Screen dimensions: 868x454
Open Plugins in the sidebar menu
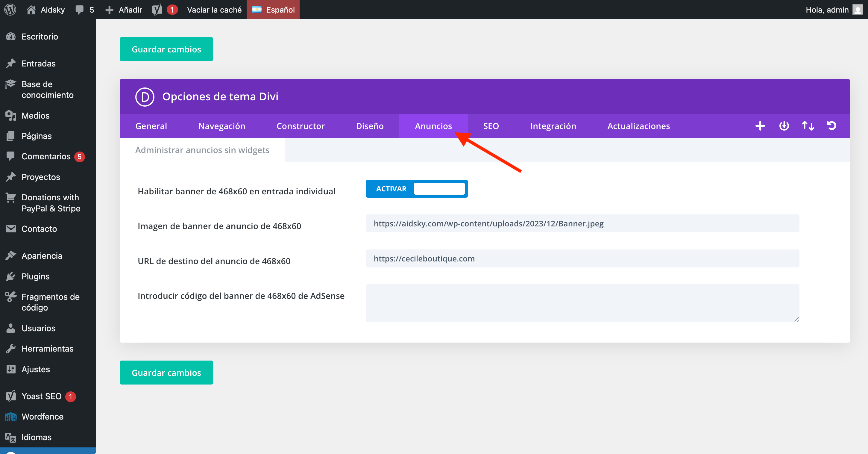pyautogui.click(x=35, y=276)
